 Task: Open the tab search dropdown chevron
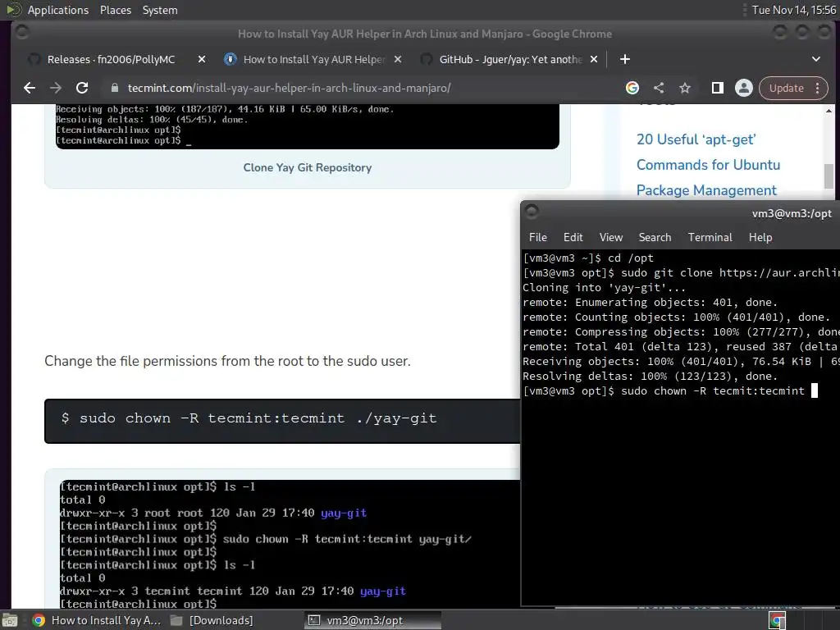click(x=816, y=59)
